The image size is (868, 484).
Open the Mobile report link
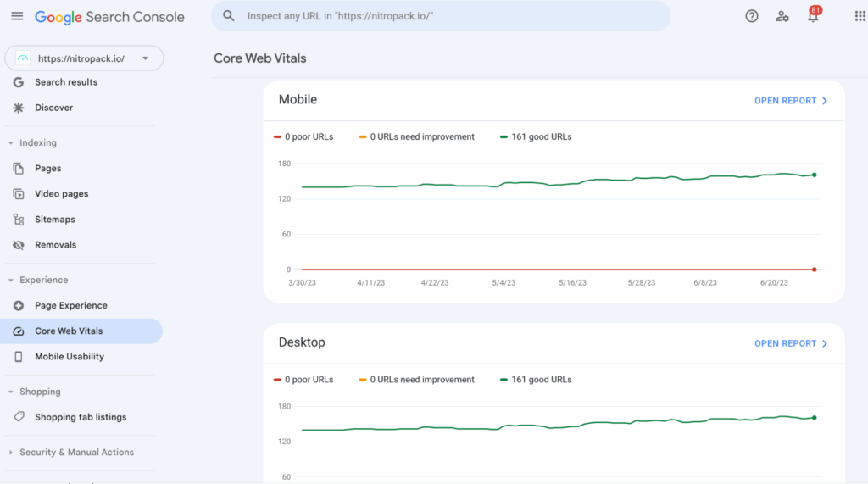[791, 101]
